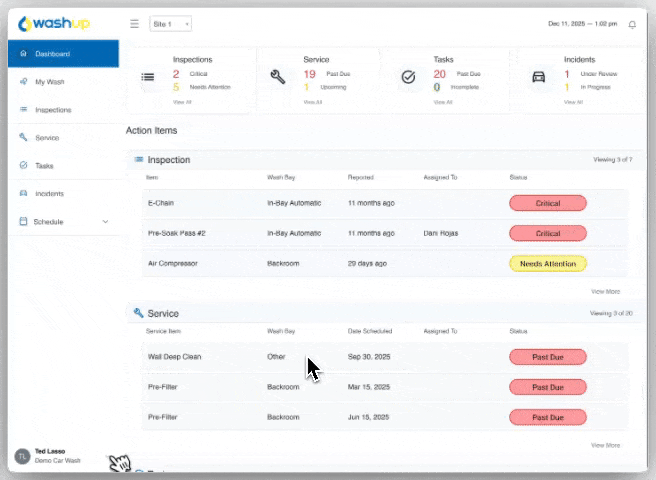Click View More below Inspection table
This screenshot has width=656, height=480.
pyautogui.click(x=605, y=291)
